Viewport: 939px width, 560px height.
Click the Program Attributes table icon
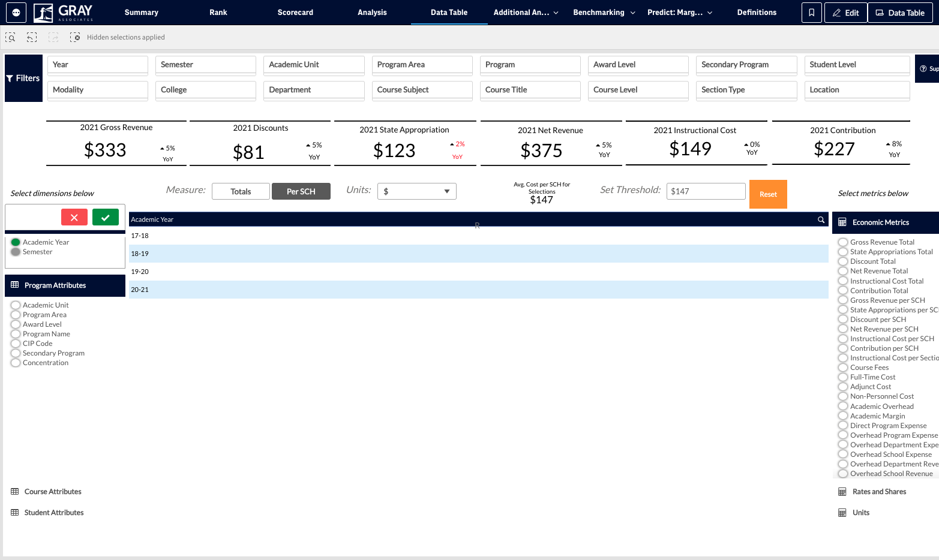pos(15,285)
